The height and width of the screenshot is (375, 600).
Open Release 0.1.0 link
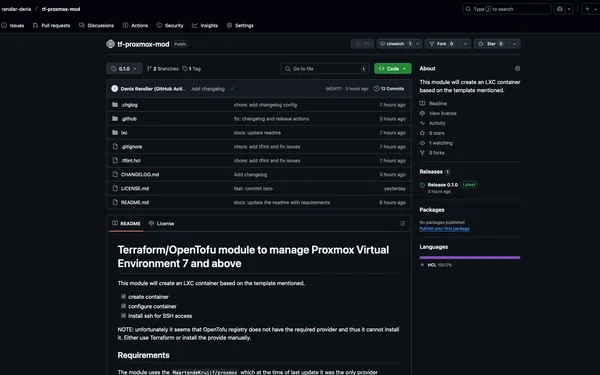coord(443,185)
